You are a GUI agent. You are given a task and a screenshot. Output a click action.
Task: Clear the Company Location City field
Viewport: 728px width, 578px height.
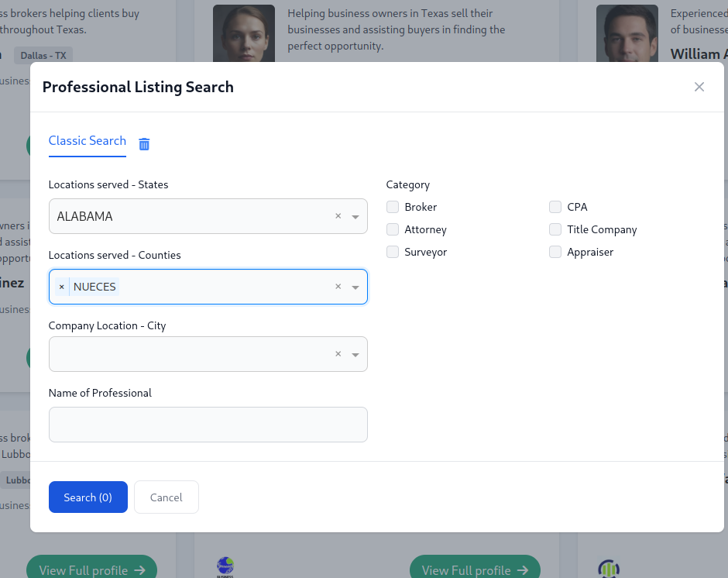tap(338, 354)
